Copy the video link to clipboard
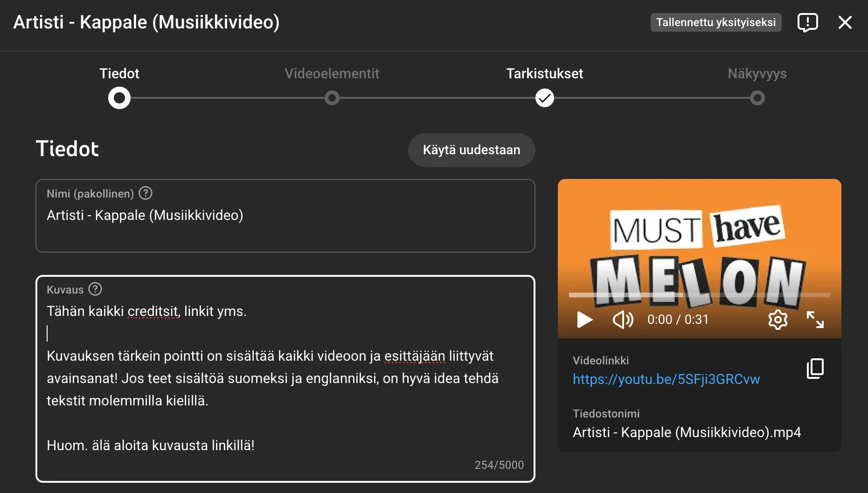The width and height of the screenshot is (868, 493). [815, 369]
